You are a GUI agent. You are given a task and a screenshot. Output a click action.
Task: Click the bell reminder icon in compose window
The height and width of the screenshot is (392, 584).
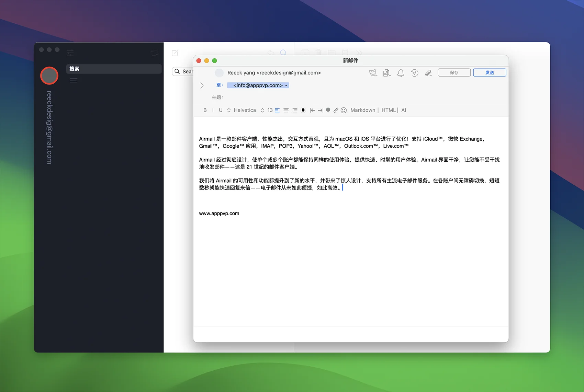pos(401,73)
